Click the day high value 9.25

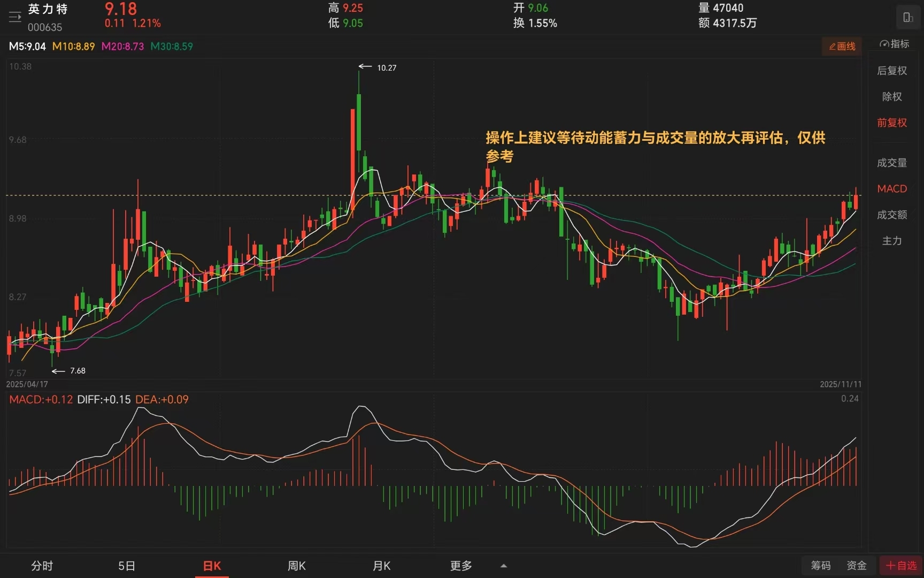(353, 8)
